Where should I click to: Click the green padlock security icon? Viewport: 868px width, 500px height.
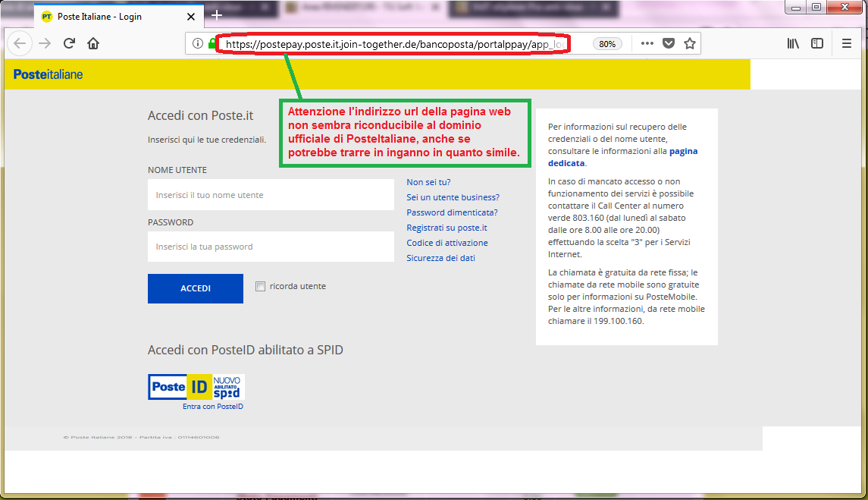(212, 43)
